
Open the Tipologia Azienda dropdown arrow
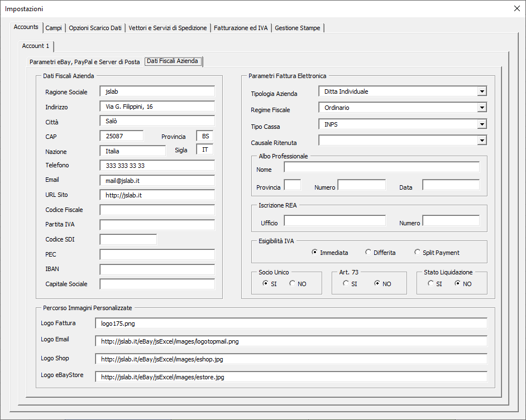[482, 91]
